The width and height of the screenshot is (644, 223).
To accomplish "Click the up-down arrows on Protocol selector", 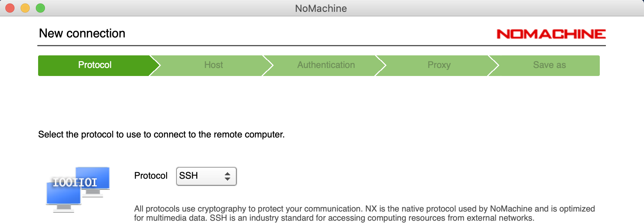I will point(227,176).
